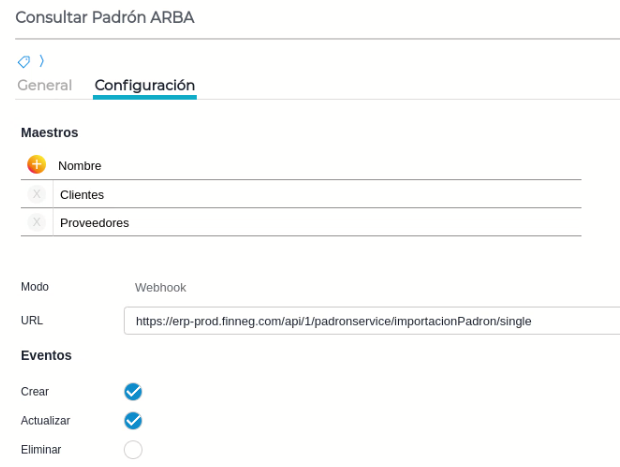Delete the Proveedores row with its X icon
The width and height of the screenshot is (620, 467).
coord(37,222)
